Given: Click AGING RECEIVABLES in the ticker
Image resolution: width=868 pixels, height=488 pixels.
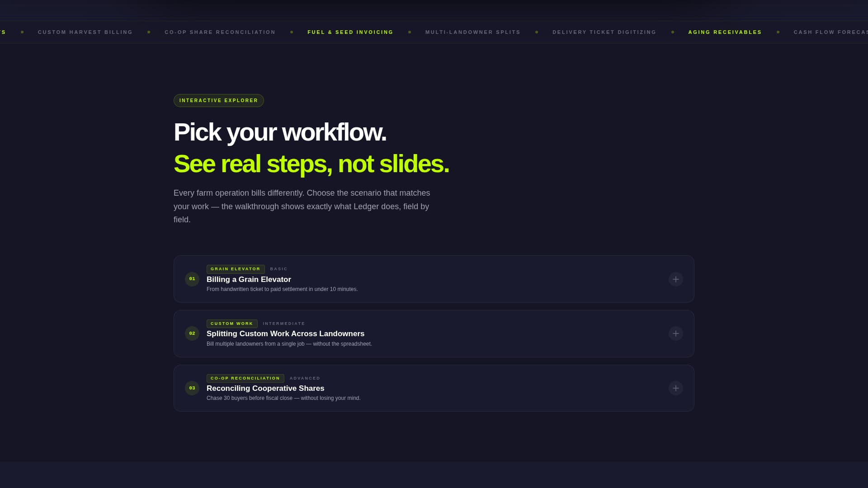Looking at the screenshot, I should tap(725, 32).
